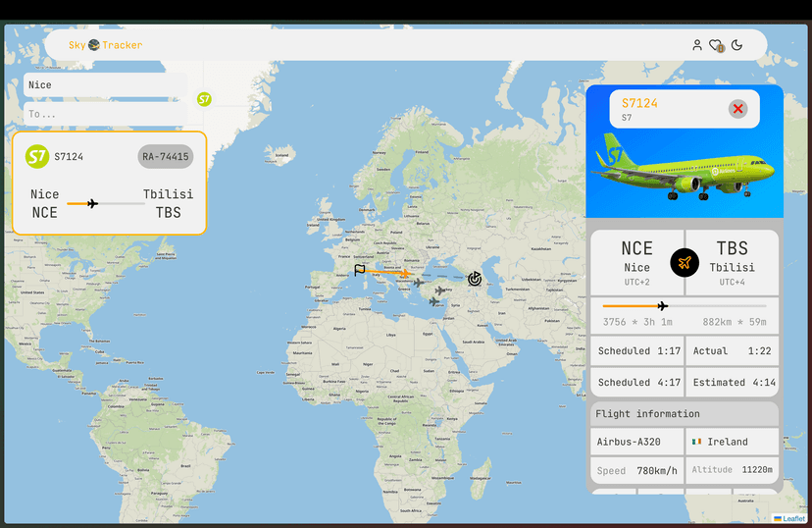Viewport: 812px width, 528px height.
Task: Click 'Estimated 4:14' arrival cell
Action: coord(733,383)
